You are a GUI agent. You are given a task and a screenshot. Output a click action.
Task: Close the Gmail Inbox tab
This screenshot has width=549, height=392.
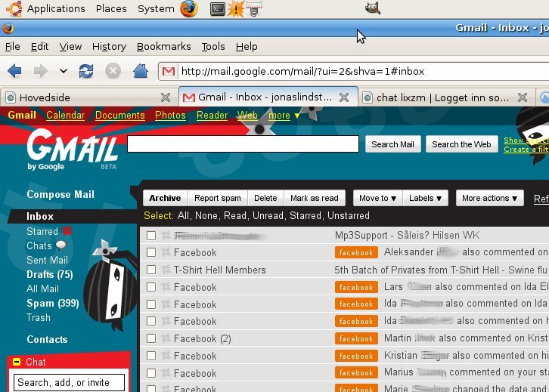click(344, 97)
